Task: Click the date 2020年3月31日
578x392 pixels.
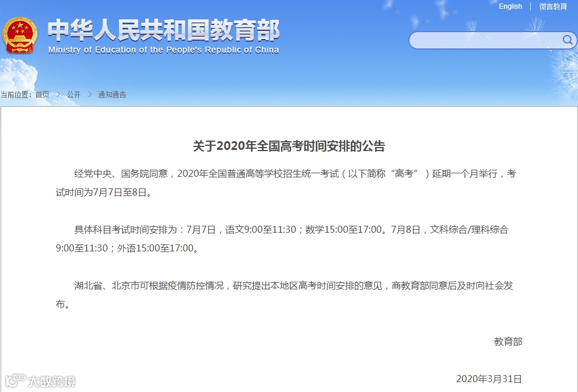Action: tap(489, 379)
